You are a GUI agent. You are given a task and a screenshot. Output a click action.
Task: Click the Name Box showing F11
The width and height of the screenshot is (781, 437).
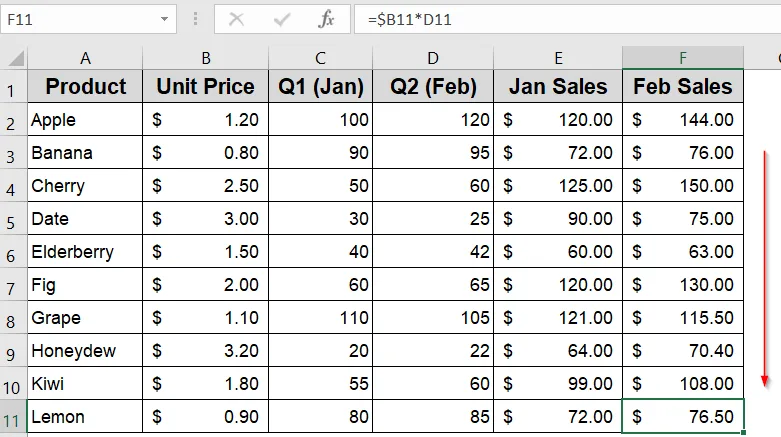[80, 19]
